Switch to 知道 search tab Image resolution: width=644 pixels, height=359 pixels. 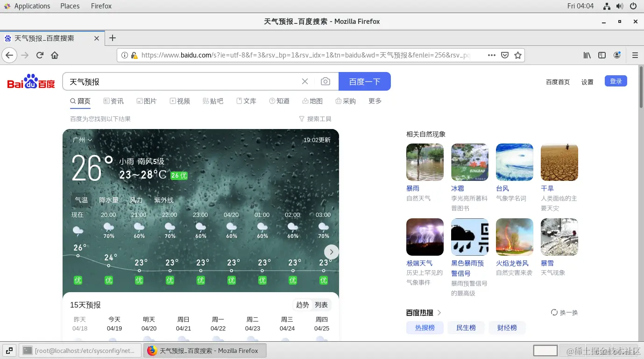click(x=279, y=101)
